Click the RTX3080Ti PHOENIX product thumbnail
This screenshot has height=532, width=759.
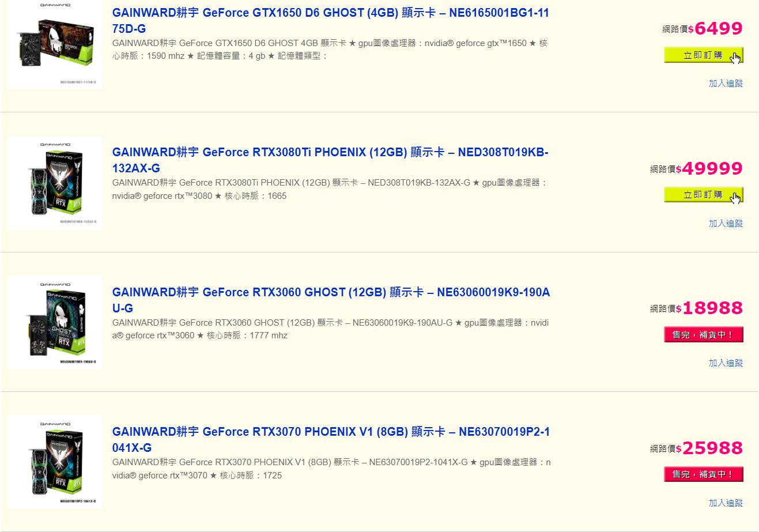pyautogui.click(x=55, y=182)
